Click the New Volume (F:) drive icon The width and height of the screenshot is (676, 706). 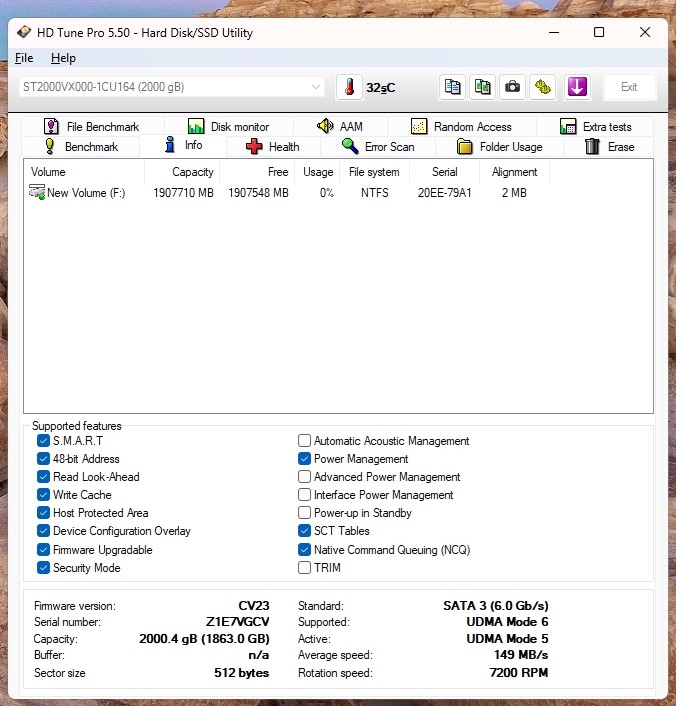point(37,193)
